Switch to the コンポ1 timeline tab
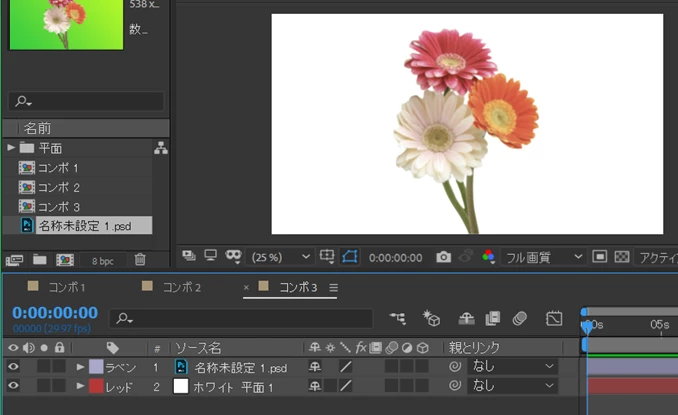The height and width of the screenshot is (415, 678). tap(67, 287)
